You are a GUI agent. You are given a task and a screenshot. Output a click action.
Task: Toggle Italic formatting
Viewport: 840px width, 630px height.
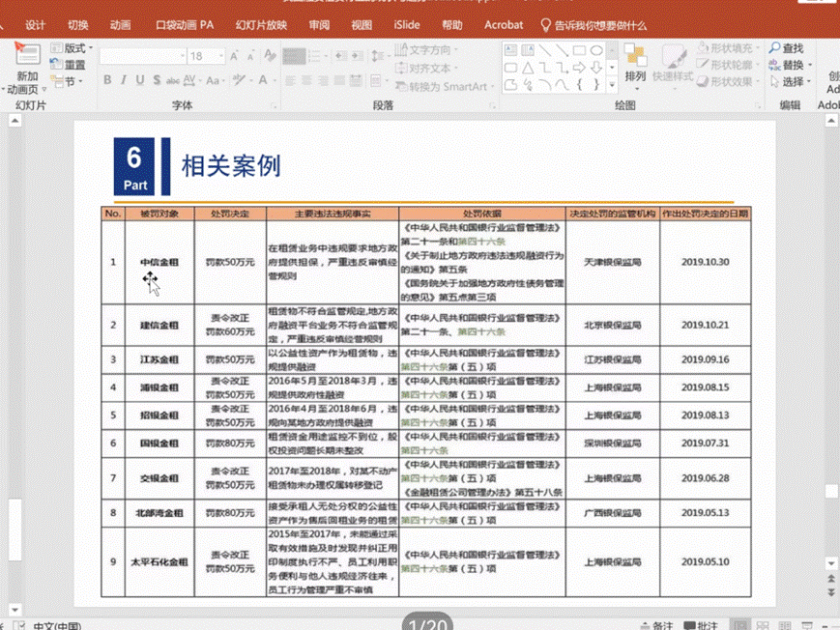123,81
